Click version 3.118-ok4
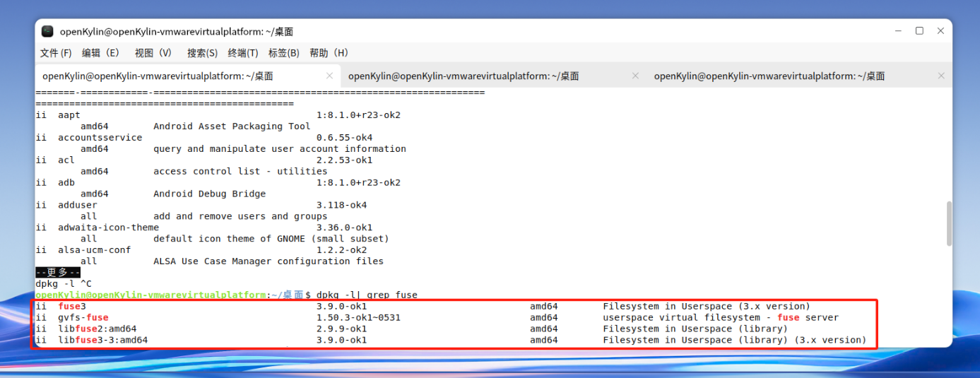 [x=342, y=205]
